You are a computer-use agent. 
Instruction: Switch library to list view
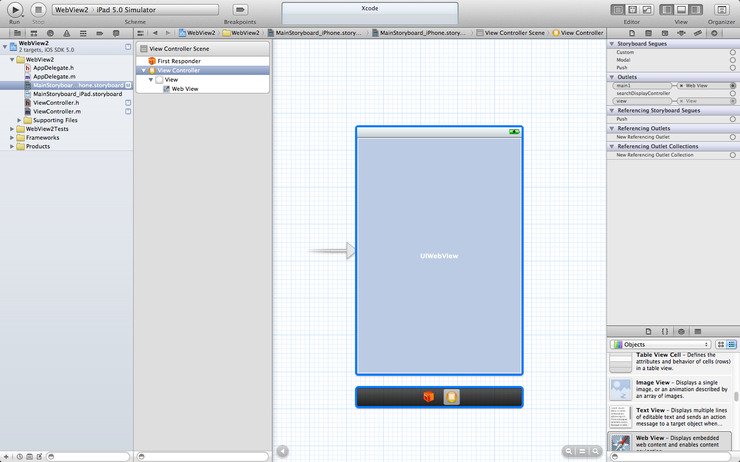(732, 344)
